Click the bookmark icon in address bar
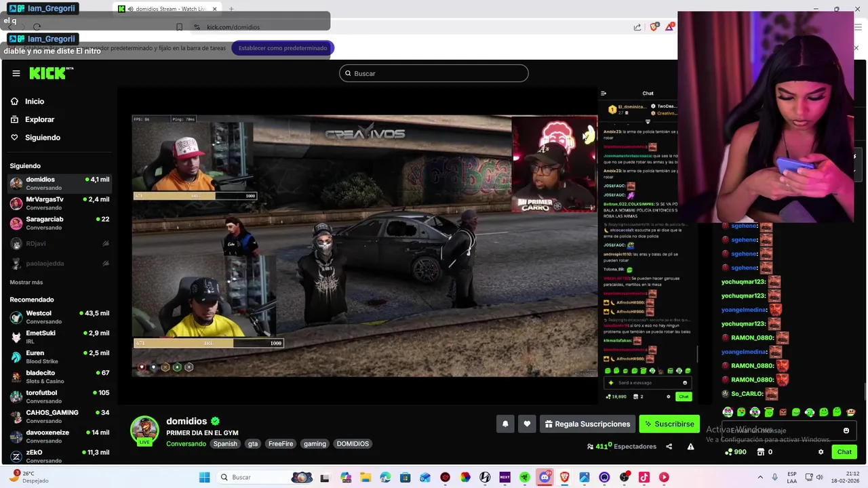This screenshot has height=488, width=868. click(x=179, y=27)
